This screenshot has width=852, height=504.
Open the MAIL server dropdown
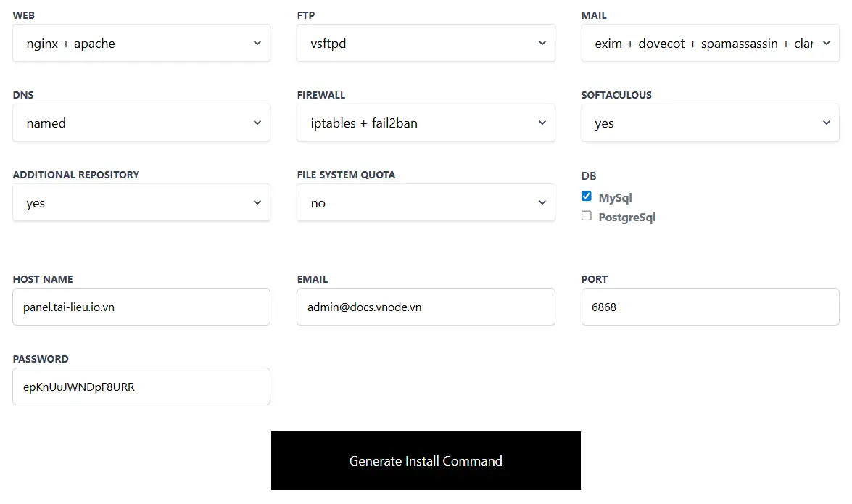click(710, 44)
